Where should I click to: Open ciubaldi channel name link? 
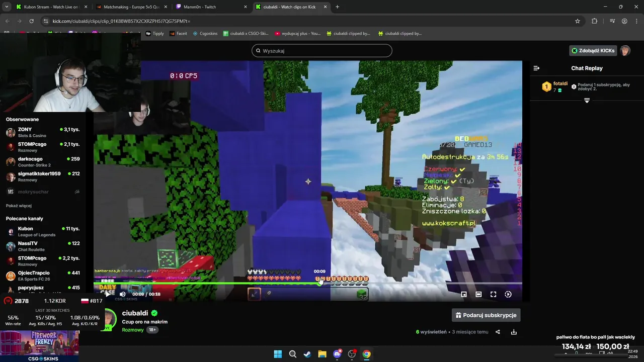tap(135, 313)
